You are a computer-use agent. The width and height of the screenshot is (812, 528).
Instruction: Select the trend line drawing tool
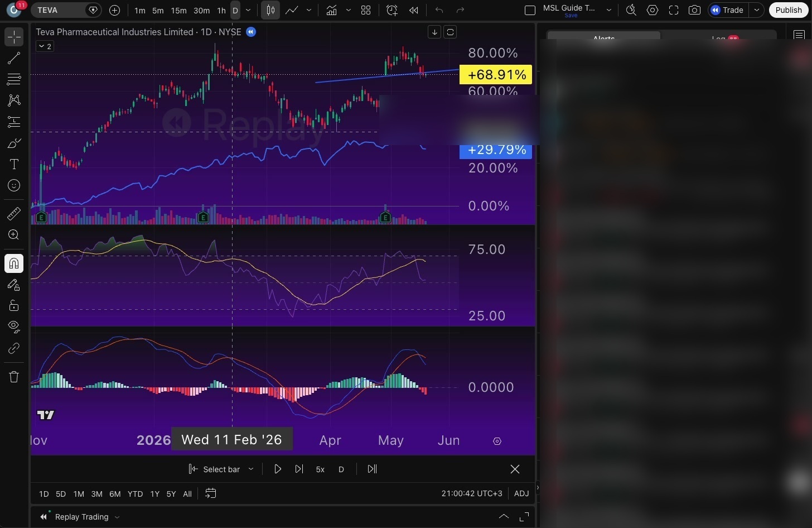[14, 58]
